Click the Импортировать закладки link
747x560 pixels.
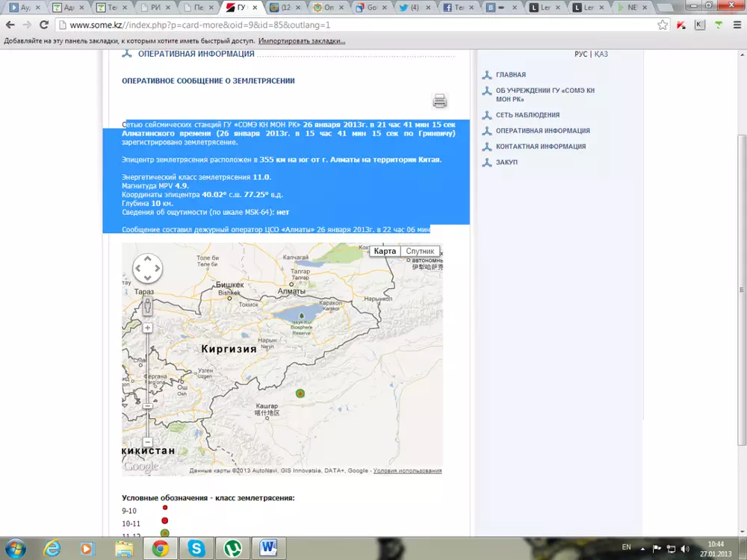302,40
